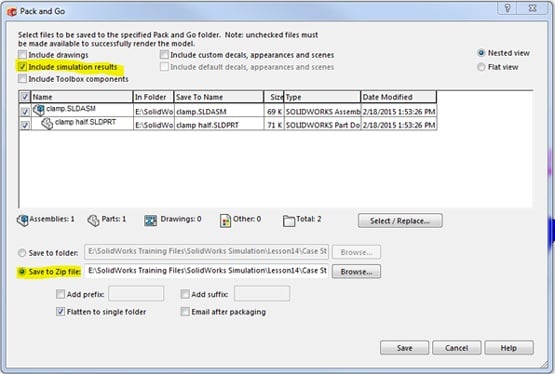
Task: Click the SolidWorks icon in title bar
Action: 12,11
